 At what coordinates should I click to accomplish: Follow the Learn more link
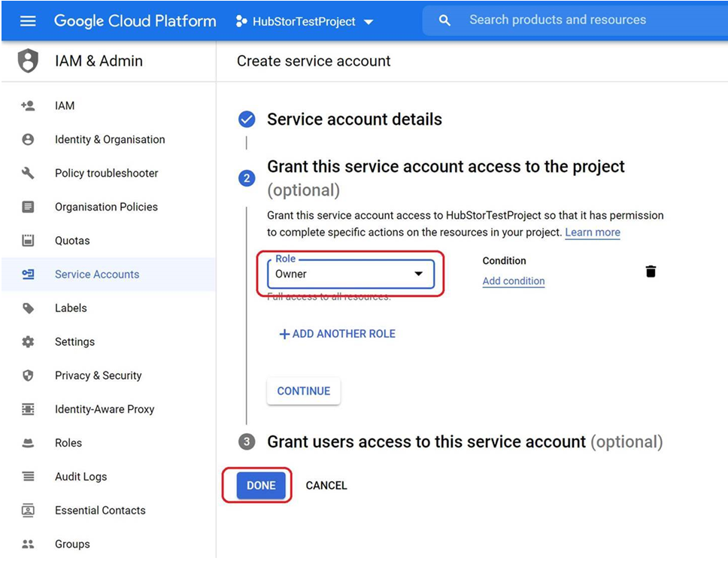tap(593, 232)
